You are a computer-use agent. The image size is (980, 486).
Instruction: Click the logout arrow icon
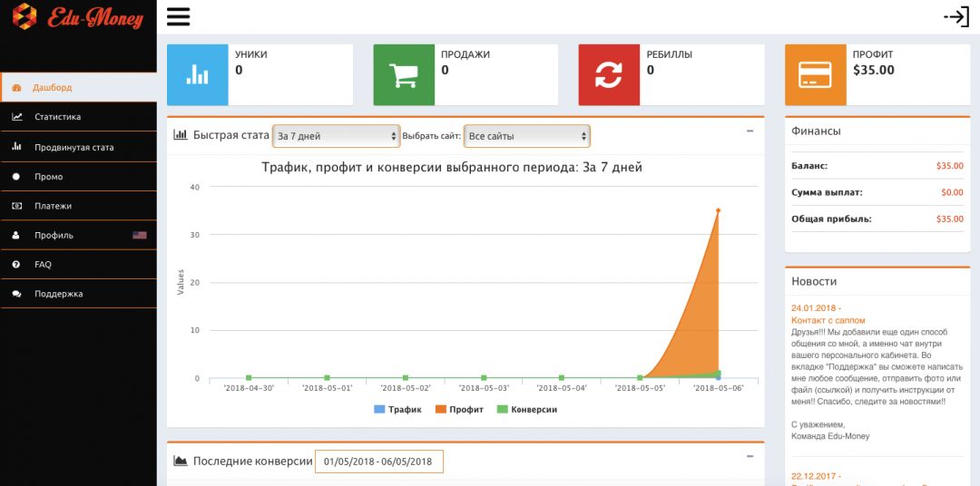(x=956, y=17)
